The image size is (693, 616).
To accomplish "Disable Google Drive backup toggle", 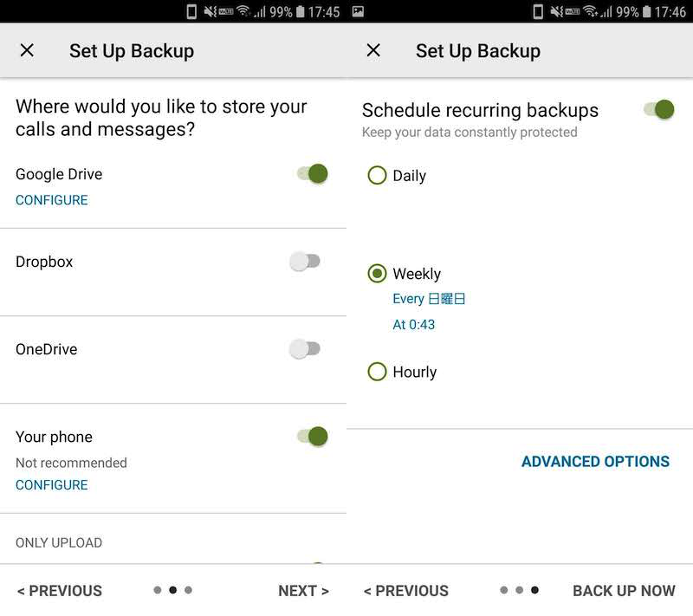I will pyautogui.click(x=312, y=173).
